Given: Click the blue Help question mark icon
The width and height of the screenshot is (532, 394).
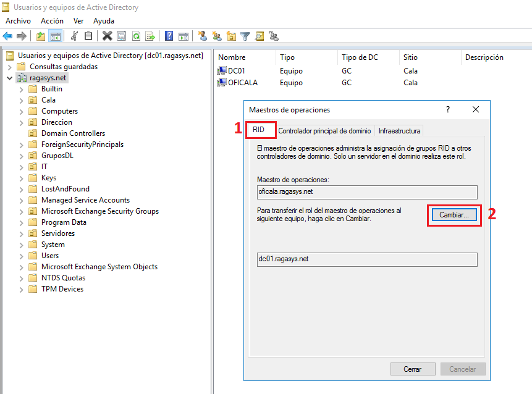Looking at the screenshot, I should (169, 36).
